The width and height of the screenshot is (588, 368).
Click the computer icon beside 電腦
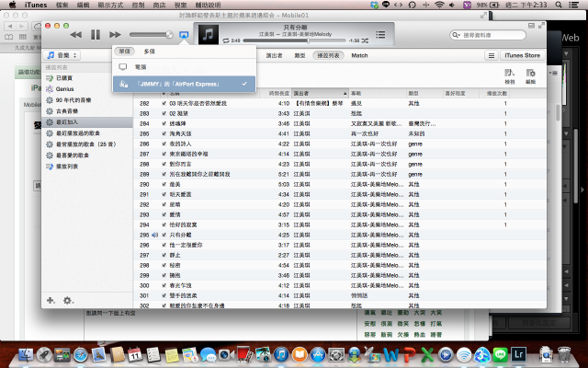click(122, 67)
